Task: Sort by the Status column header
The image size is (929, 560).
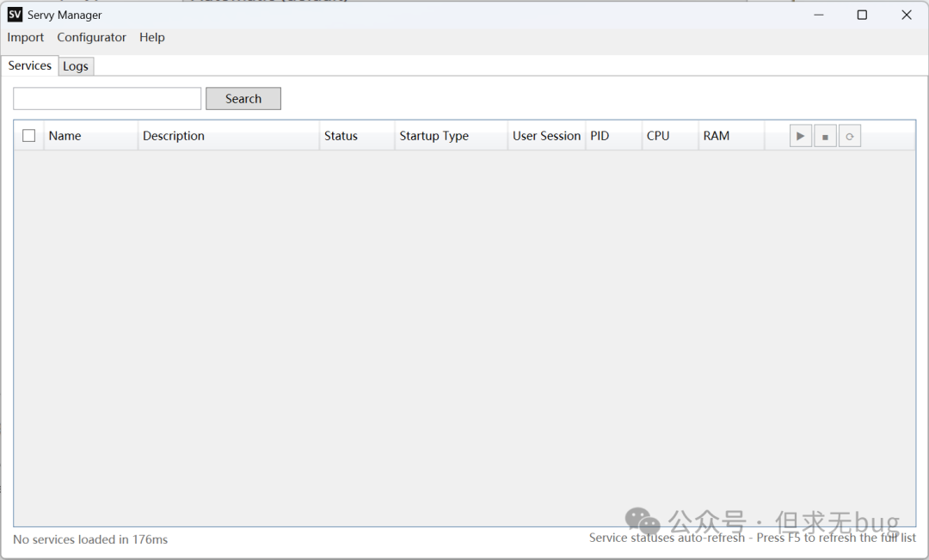Action: coord(341,136)
